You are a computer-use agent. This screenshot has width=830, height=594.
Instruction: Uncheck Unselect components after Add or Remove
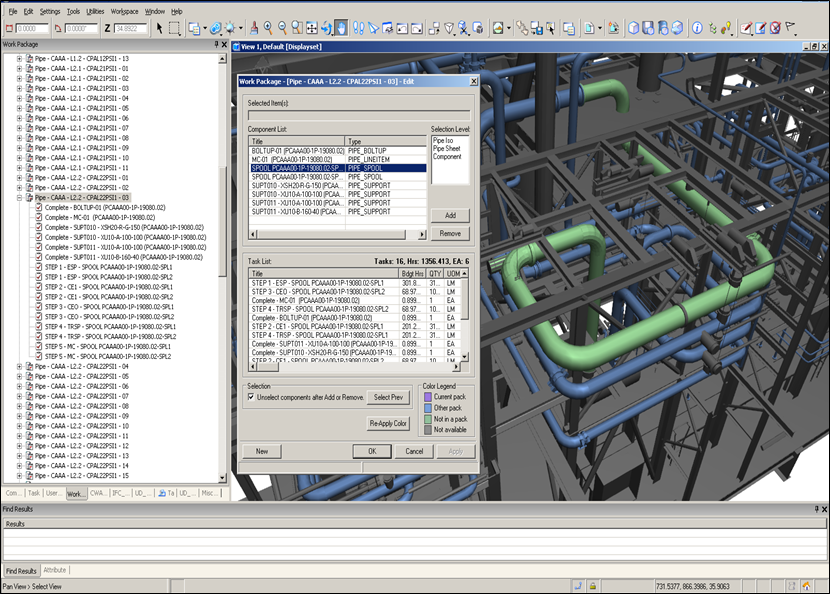coord(249,398)
